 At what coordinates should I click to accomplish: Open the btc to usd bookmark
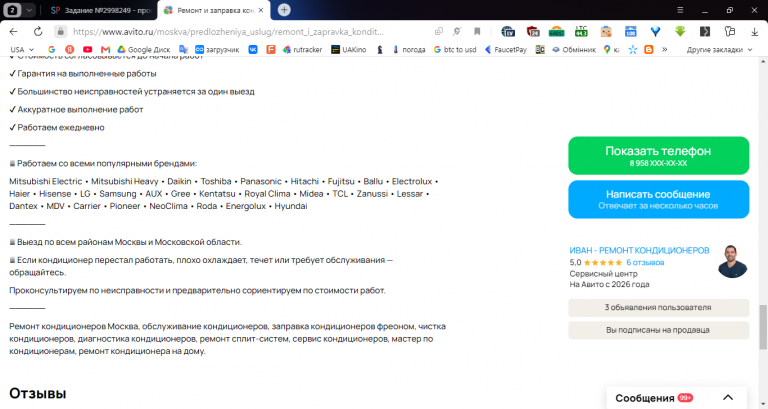[455, 49]
